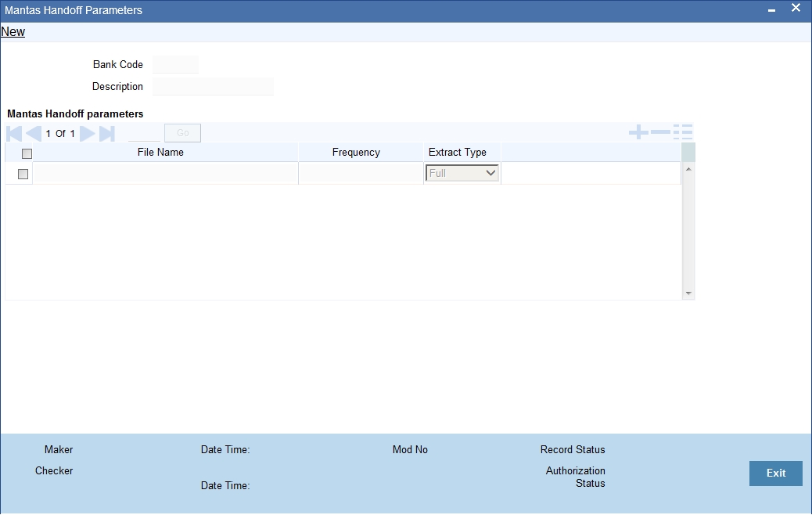Minimize the Mantas Handoff Parameters window

[x=771, y=10]
